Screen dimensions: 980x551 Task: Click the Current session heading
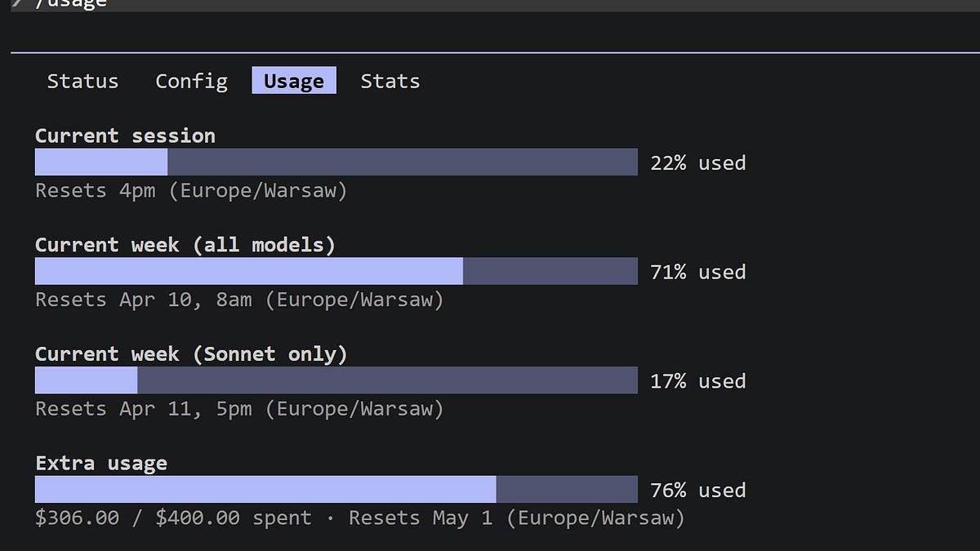[x=125, y=136]
